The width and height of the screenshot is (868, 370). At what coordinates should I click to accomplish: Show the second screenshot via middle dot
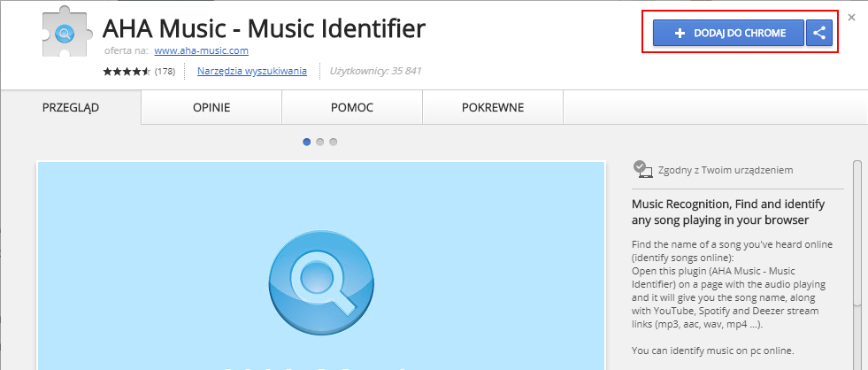point(320,142)
